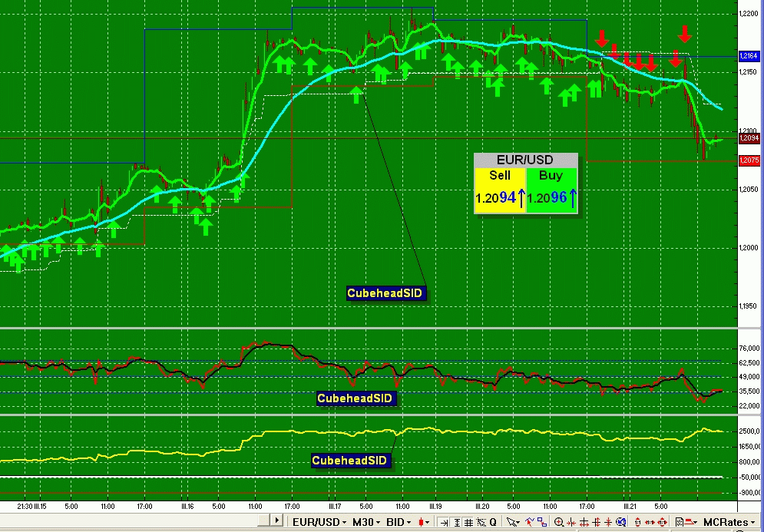
Task: Select the blue objects tool icon
Action: pos(542,522)
